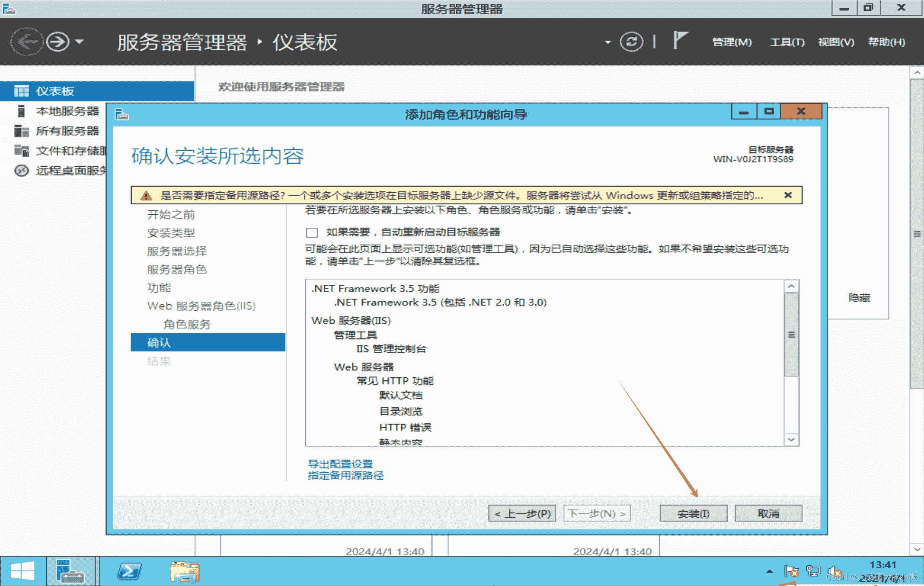Click the 安装(I) button to install
Image resolution: width=924 pixels, height=586 pixels.
point(693,513)
